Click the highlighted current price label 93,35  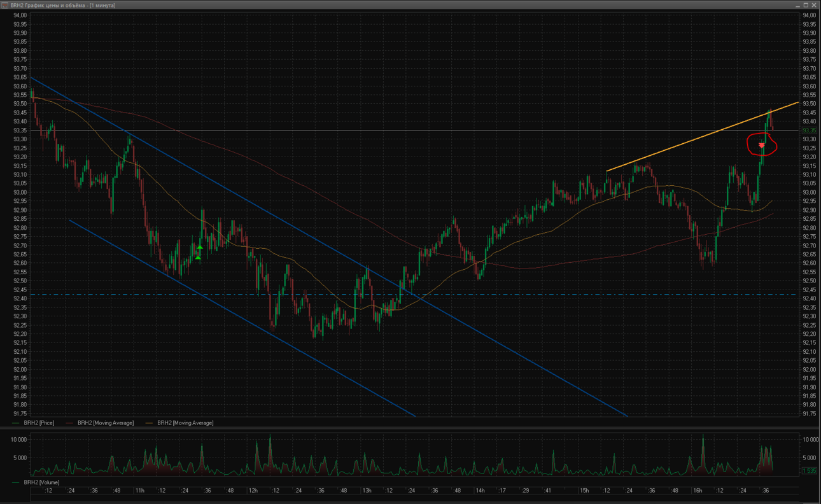pos(808,130)
